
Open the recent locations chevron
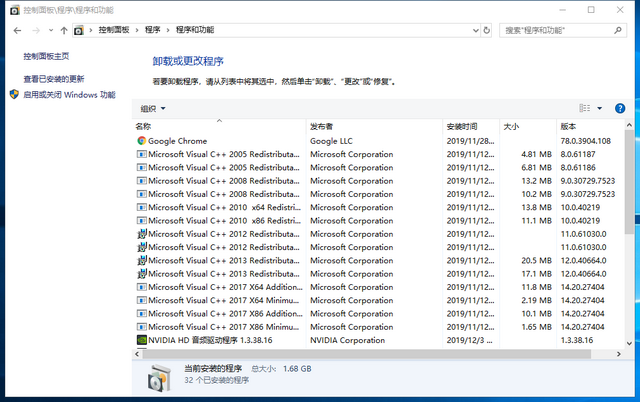tap(51, 30)
